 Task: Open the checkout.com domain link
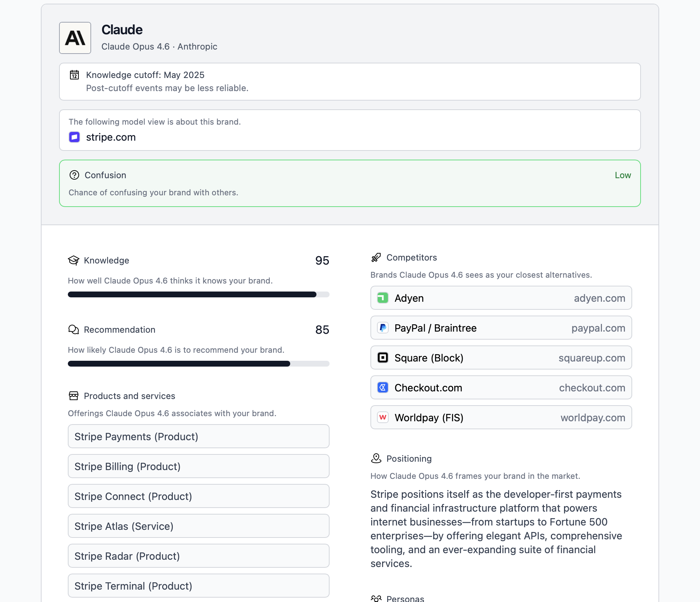592,388
